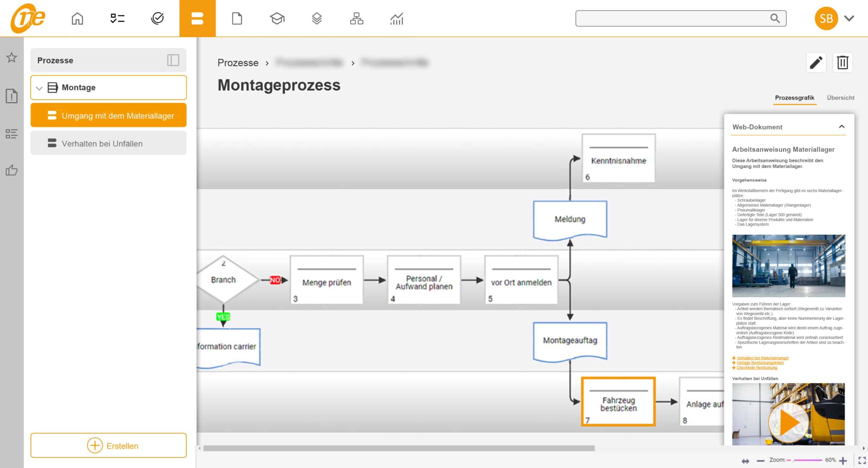This screenshot has height=468, width=868.
Task: Open the home icon in top navigation
Action: coord(77,18)
